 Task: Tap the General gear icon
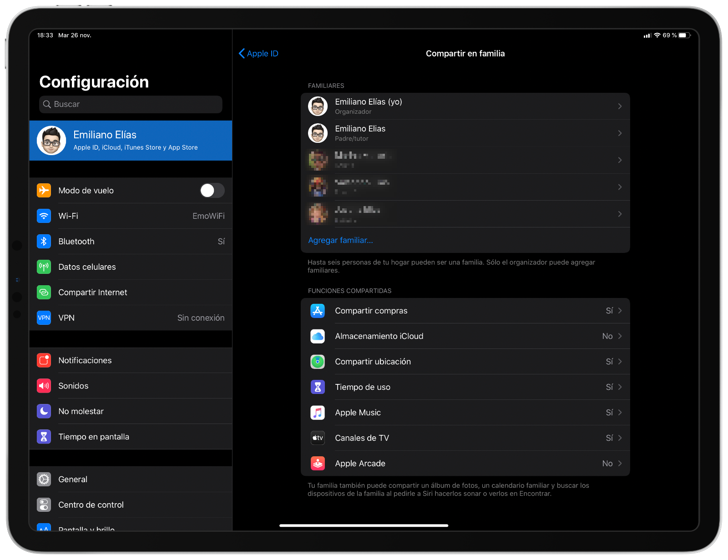(44, 479)
